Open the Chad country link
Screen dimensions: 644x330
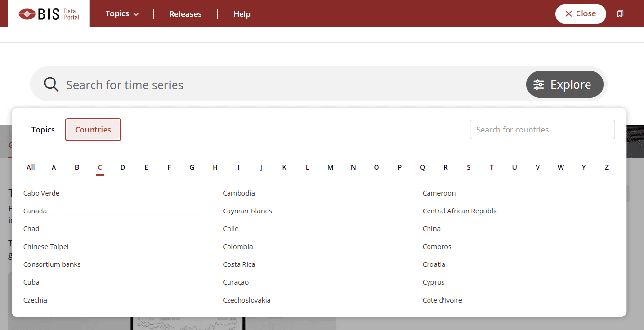click(x=31, y=229)
